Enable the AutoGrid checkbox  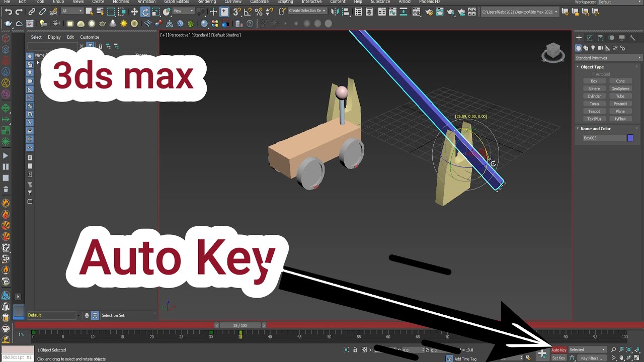(x=593, y=74)
